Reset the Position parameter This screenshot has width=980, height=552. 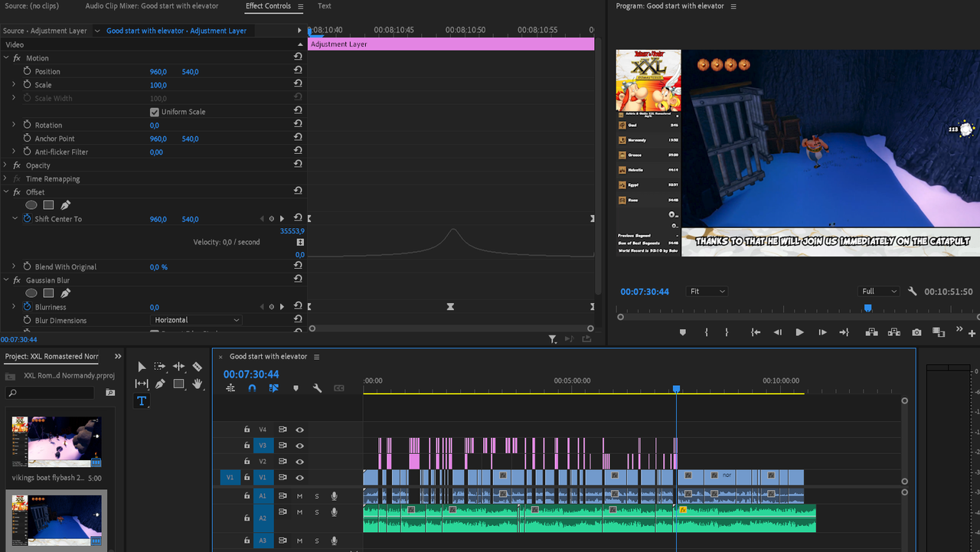coord(298,71)
